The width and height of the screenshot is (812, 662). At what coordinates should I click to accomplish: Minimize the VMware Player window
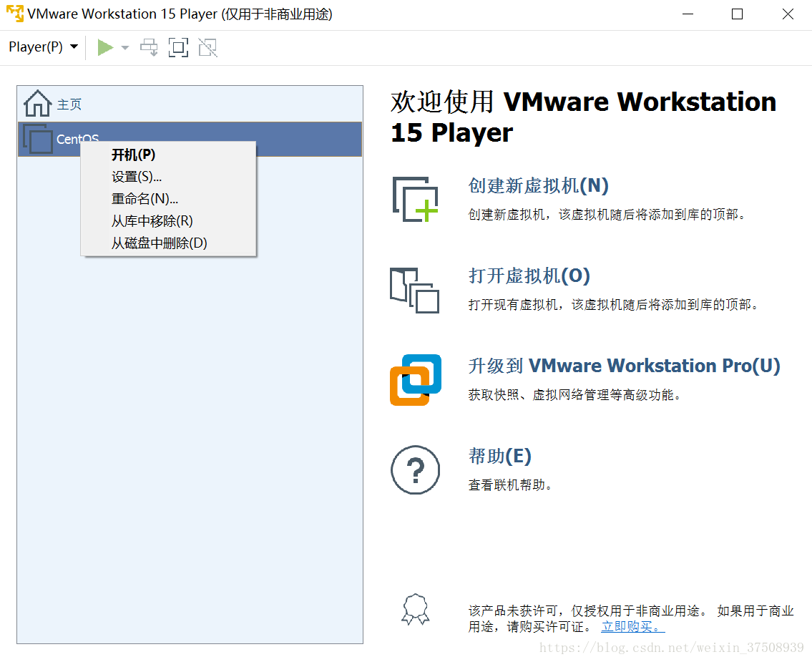(688, 14)
